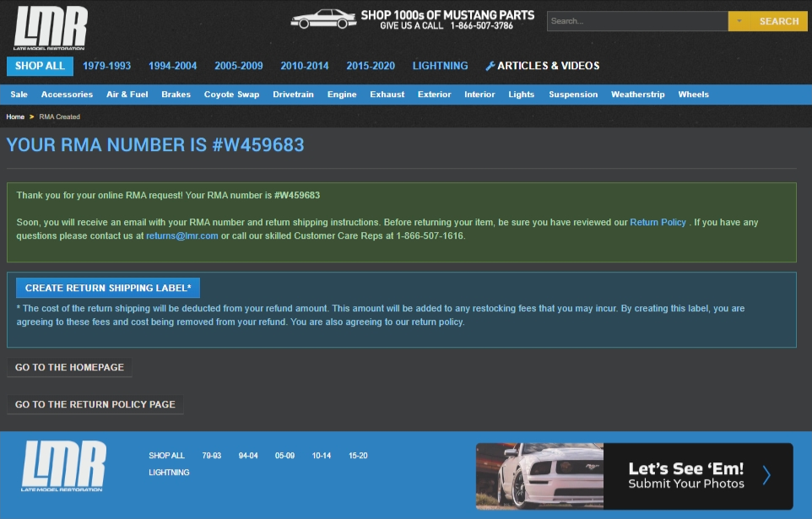Screen dimensions: 812x519
Task: Click CREATE RETURN SHIPPING LABEL button
Action: [108, 287]
